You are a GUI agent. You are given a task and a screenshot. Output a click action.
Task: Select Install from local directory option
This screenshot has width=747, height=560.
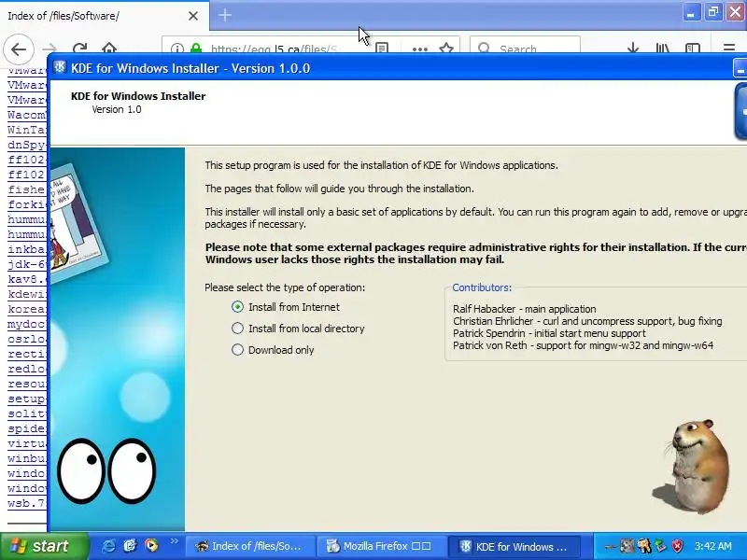[237, 329]
